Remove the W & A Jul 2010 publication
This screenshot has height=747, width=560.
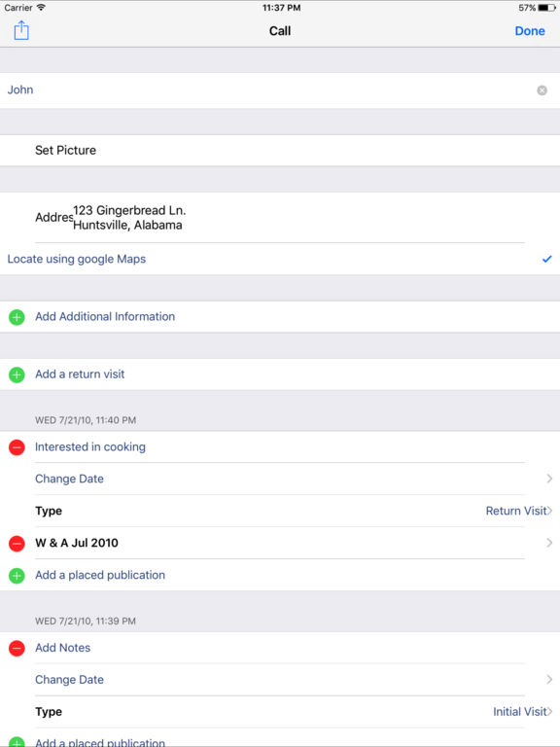tap(17, 543)
